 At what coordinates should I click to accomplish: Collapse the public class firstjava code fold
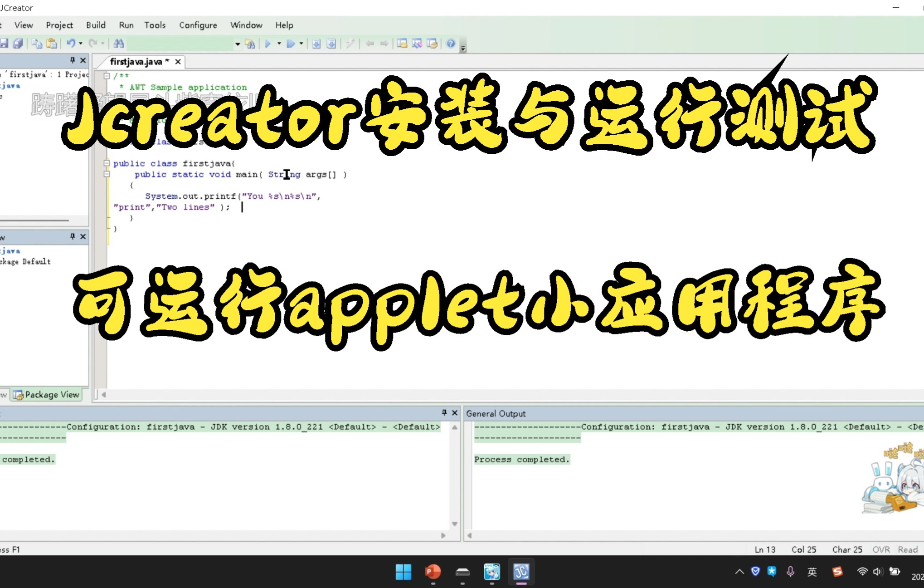(x=107, y=163)
